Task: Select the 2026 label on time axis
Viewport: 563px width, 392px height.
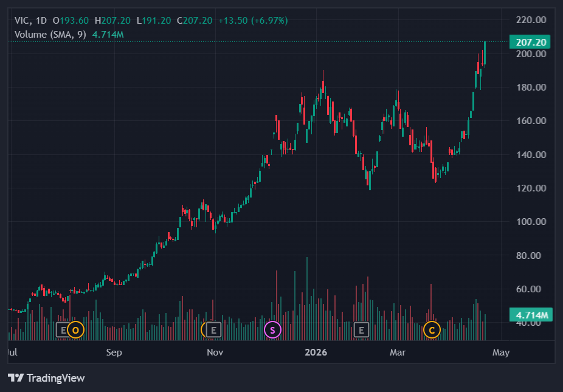Action: [316, 352]
